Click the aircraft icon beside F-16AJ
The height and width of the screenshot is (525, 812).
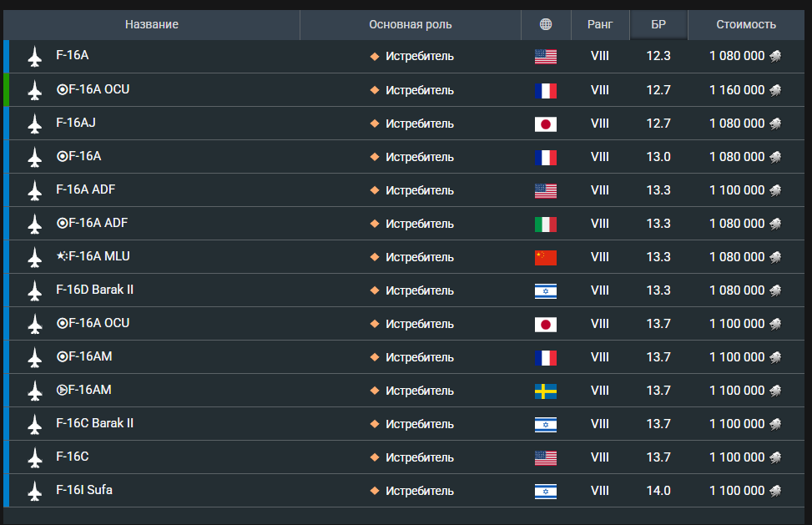pyautogui.click(x=34, y=124)
